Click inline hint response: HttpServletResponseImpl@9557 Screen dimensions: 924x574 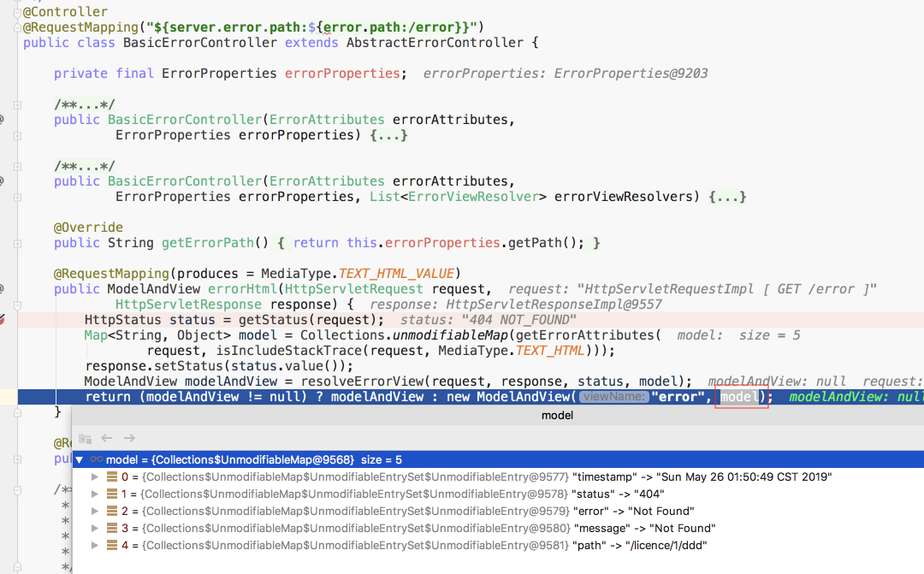pos(516,304)
